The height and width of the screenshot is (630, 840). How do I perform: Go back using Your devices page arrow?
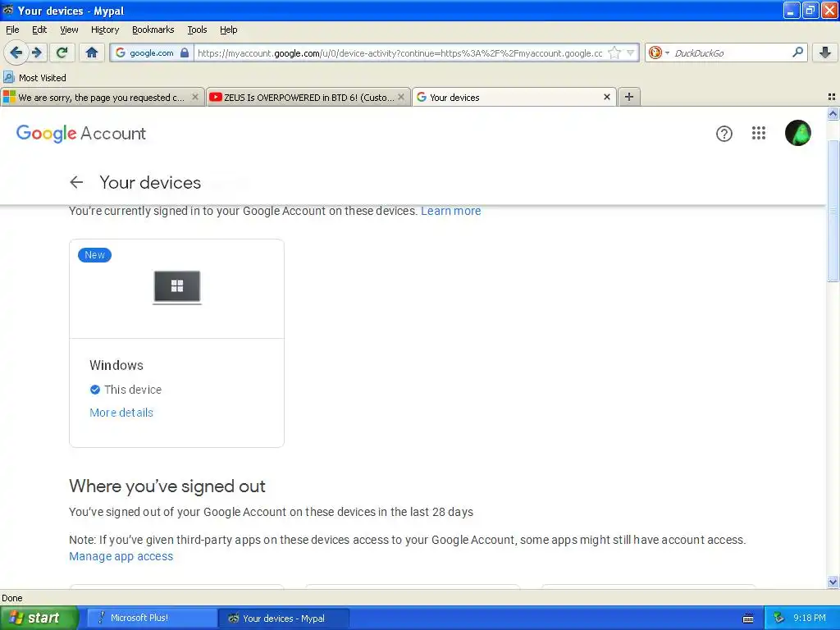click(76, 182)
